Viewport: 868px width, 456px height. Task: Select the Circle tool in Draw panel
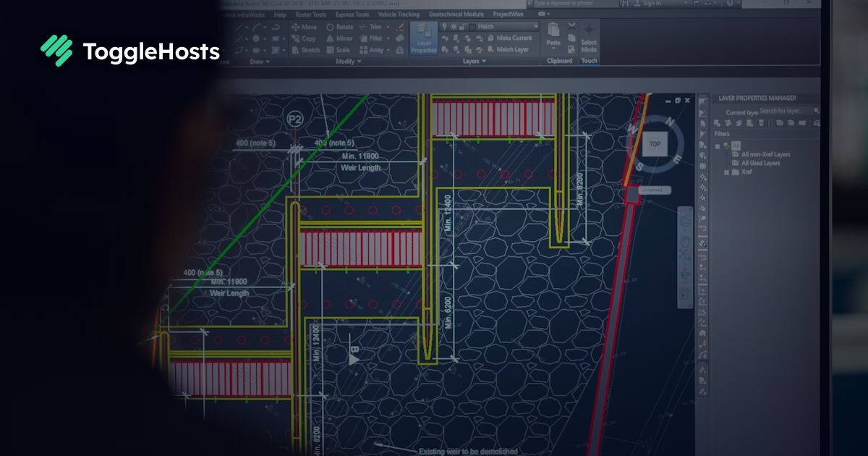(x=256, y=38)
